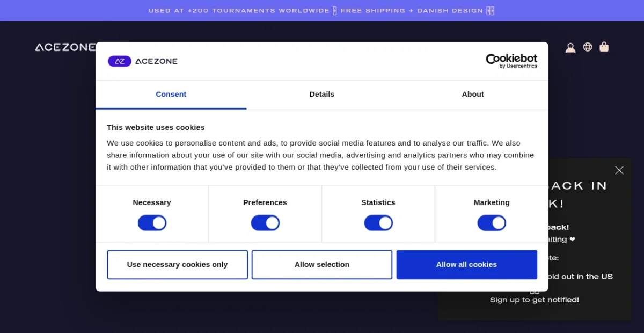Click the Necessary label text
This screenshot has height=333, width=644.
152,202
